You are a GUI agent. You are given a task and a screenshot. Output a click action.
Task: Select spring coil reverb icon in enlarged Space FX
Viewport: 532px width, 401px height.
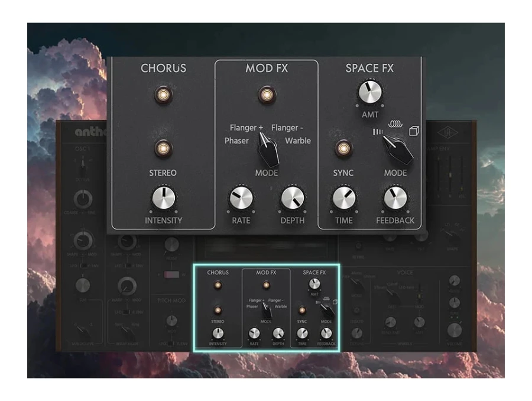click(x=395, y=124)
